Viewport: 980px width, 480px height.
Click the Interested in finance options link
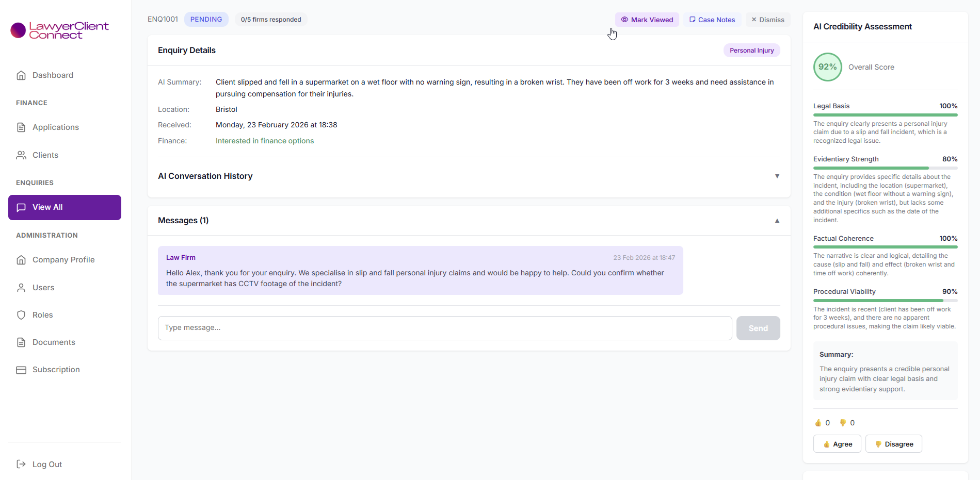(x=265, y=140)
